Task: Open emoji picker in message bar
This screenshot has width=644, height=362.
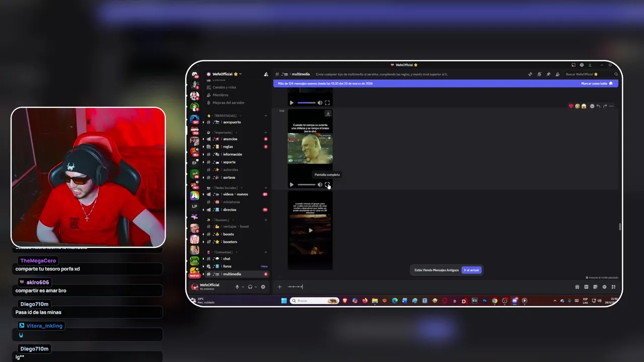Action: (604, 287)
